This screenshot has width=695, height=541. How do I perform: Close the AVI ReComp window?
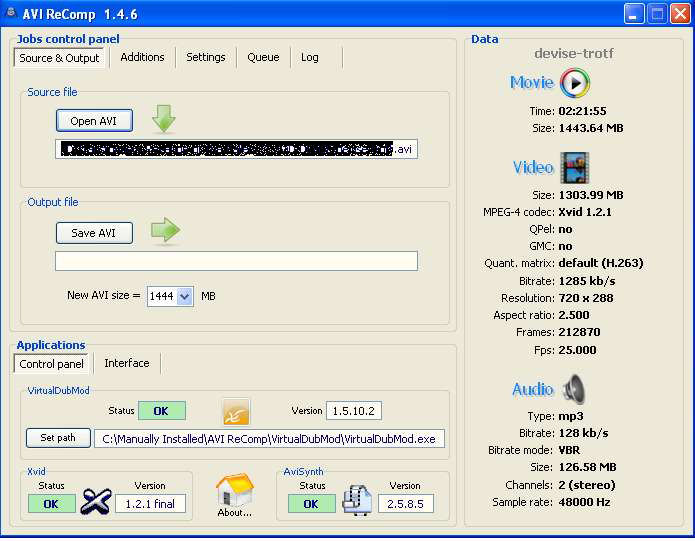680,14
